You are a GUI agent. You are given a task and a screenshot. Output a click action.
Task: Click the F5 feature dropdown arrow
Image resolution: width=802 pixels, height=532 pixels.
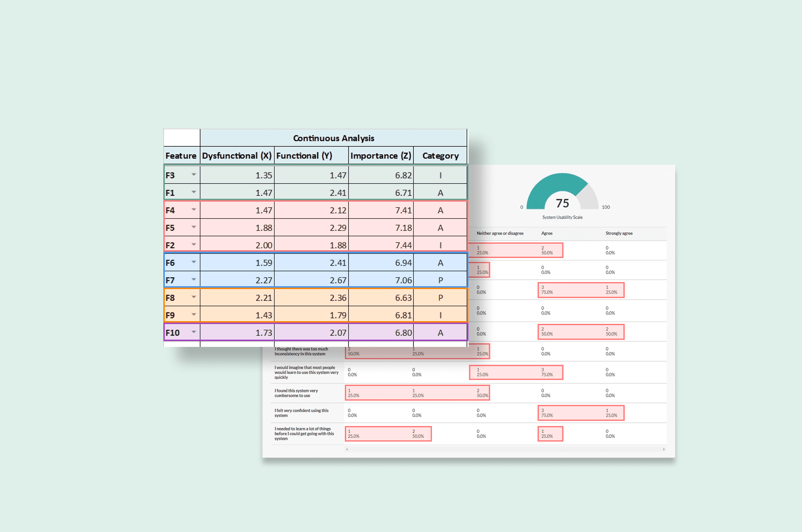tap(194, 227)
